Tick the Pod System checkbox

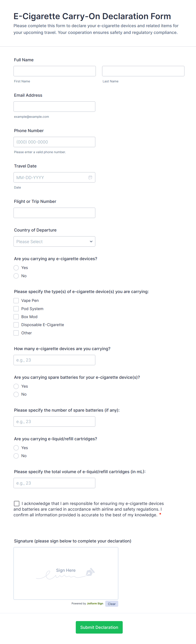click(16, 309)
